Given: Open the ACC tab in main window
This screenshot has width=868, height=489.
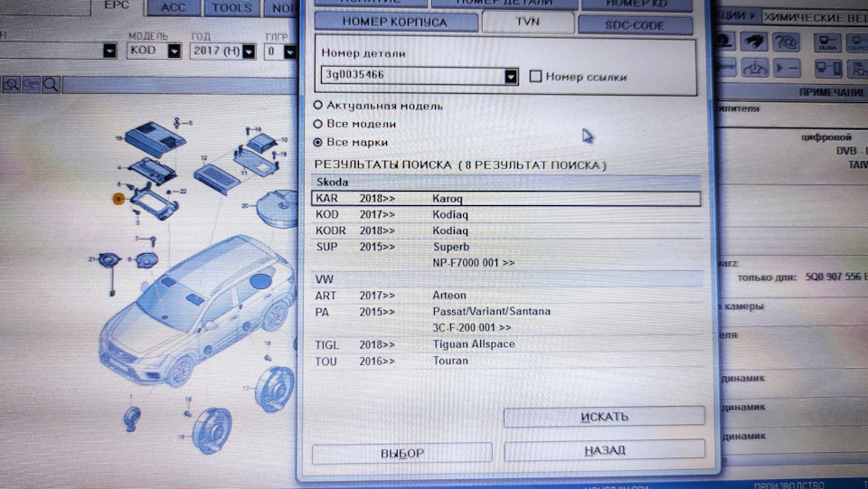Looking at the screenshot, I should click(173, 7).
